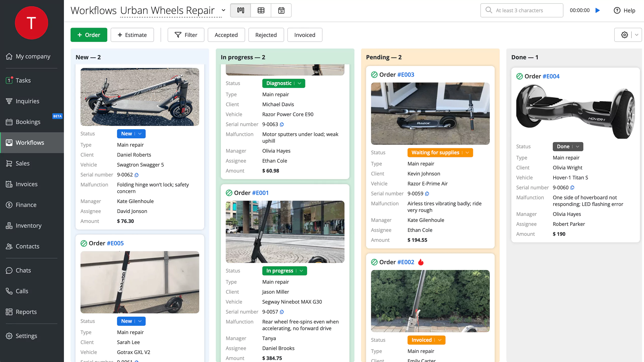The width and height of the screenshot is (644, 362).
Task: Copy serial number 9-0057
Action: point(282,312)
